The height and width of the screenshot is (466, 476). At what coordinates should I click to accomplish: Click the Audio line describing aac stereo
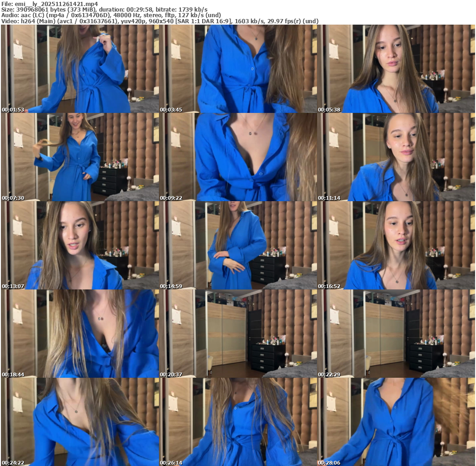tap(111, 15)
